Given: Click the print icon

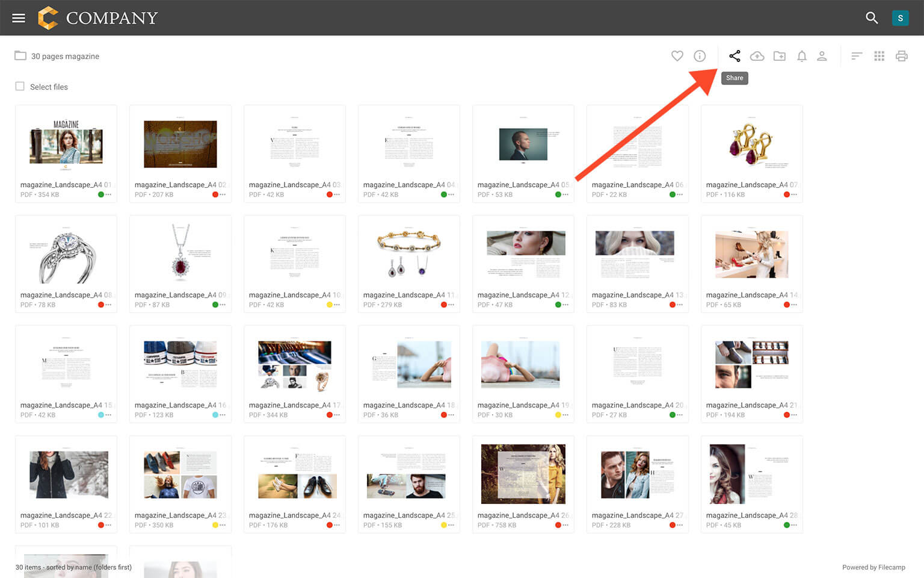Looking at the screenshot, I should 901,56.
